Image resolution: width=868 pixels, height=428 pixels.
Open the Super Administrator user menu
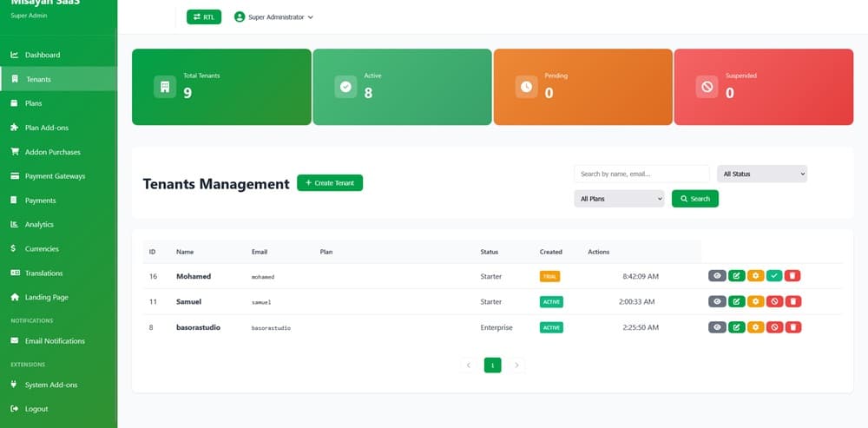(x=274, y=16)
